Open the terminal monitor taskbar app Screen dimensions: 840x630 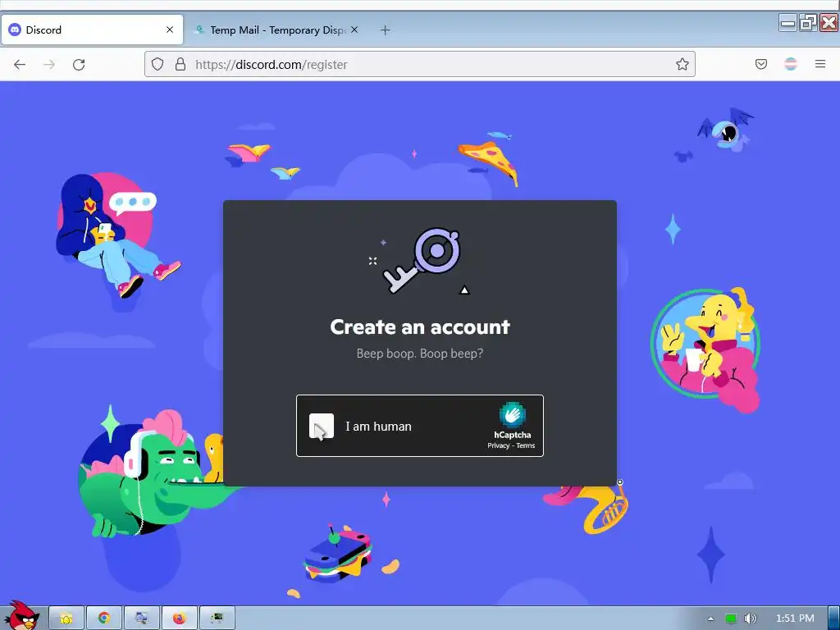pos(217,619)
